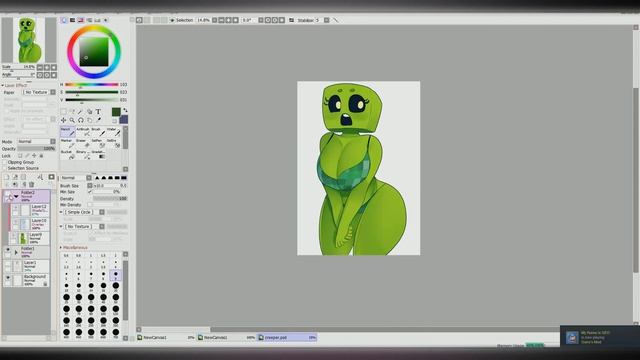Viewport: 640px width, 360px height.
Task: Open the Steam notification popup
Action: pos(600,336)
